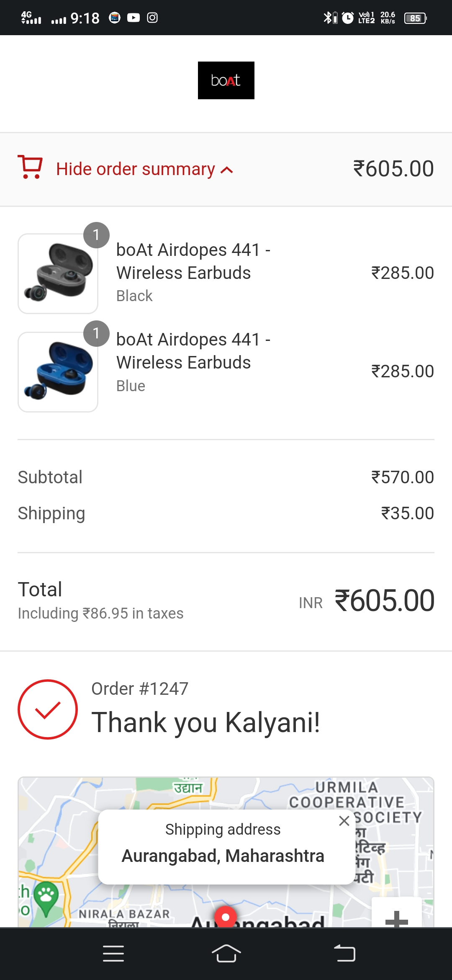452x980 pixels.
Task: Tap the Instagram notification icon
Action: 152,18
